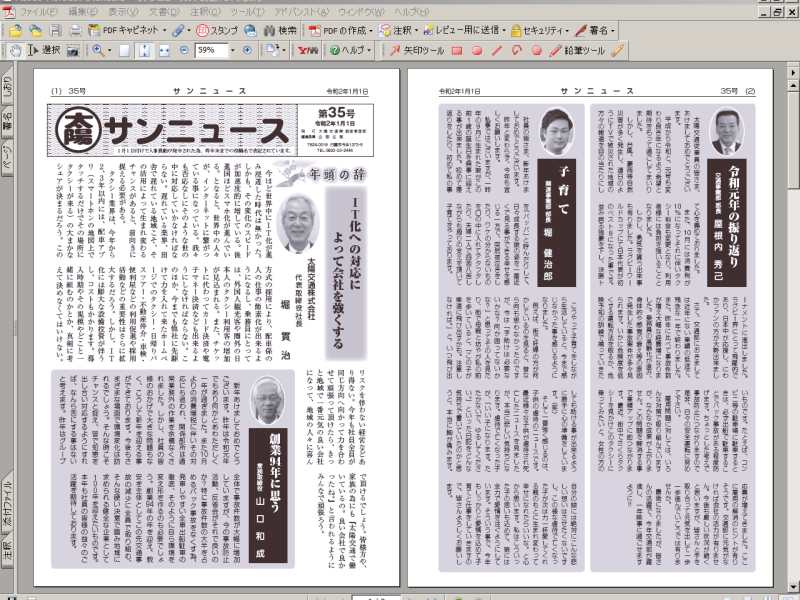The image size is (800, 600).
Task: Toggle the 選択 text select tool
Action: (x=44, y=50)
